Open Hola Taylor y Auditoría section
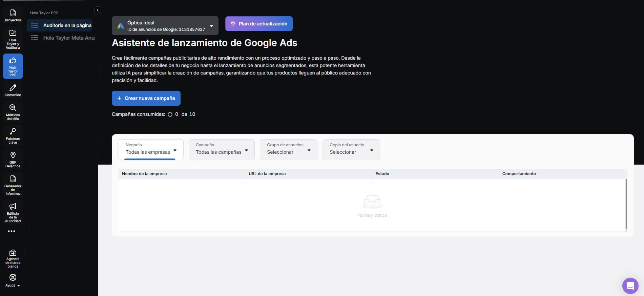644x296 pixels. point(13,39)
